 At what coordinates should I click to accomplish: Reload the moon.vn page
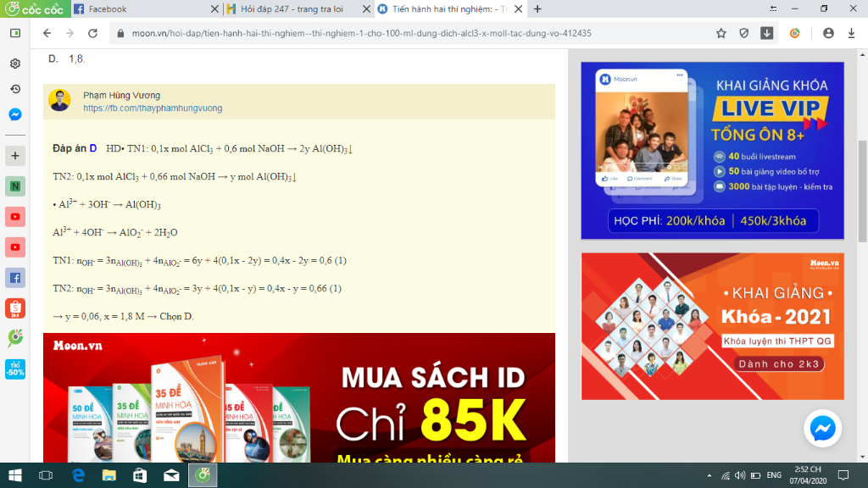coord(93,33)
